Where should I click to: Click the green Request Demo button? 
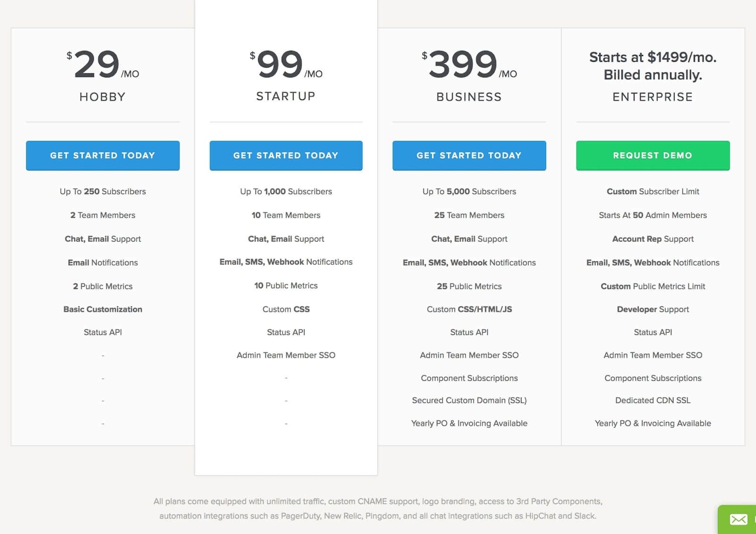point(653,155)
